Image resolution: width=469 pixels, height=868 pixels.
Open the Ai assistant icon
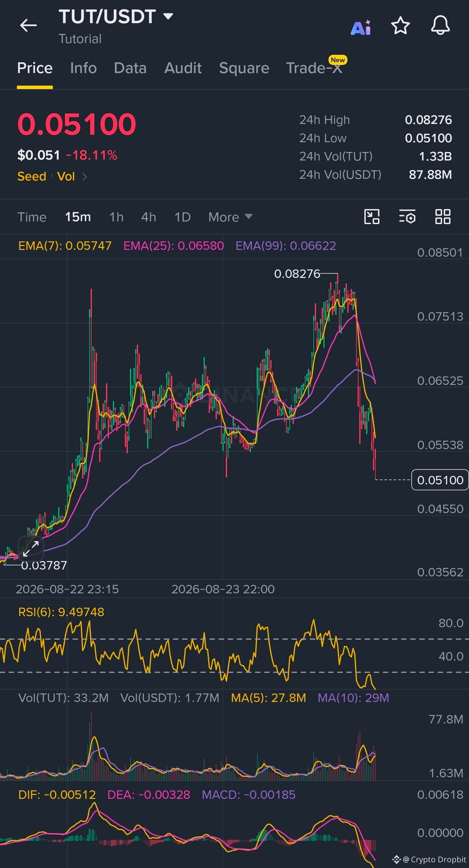360,27
